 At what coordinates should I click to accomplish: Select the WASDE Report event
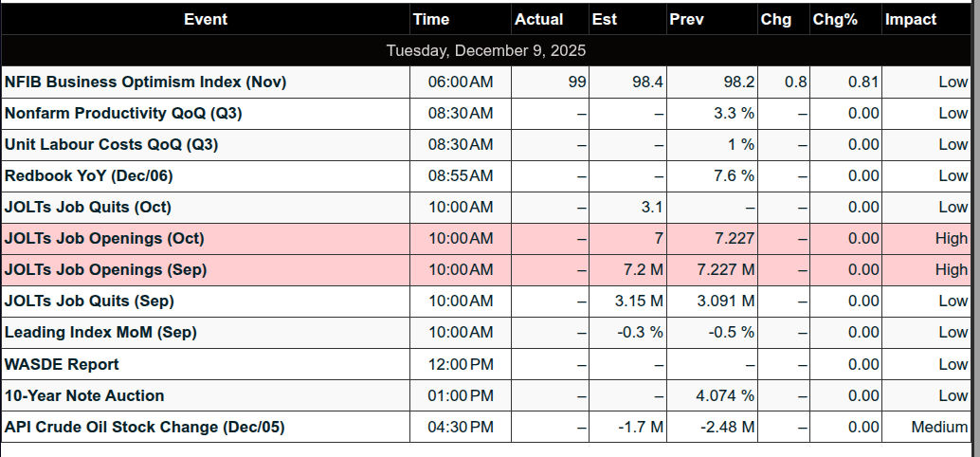62,364
